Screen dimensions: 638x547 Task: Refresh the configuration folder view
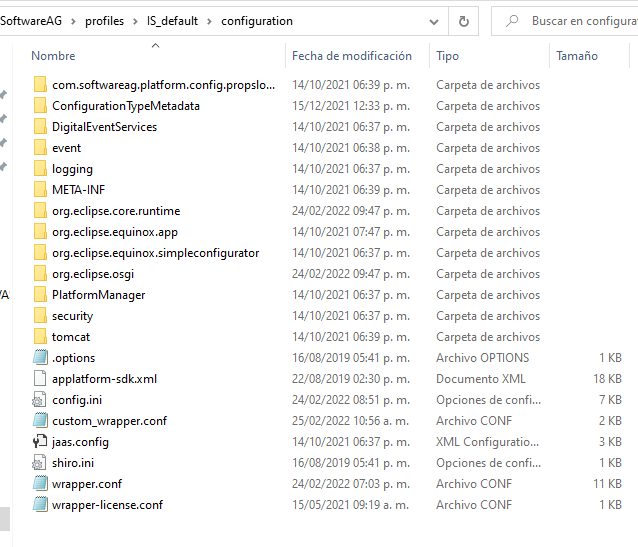click(x=463, y=21)
